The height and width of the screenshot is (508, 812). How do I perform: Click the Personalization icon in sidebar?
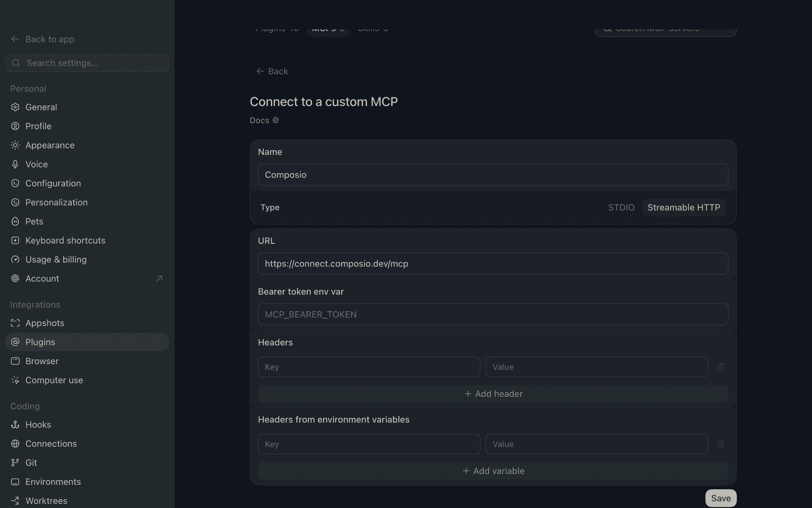(x=15, y=202)
